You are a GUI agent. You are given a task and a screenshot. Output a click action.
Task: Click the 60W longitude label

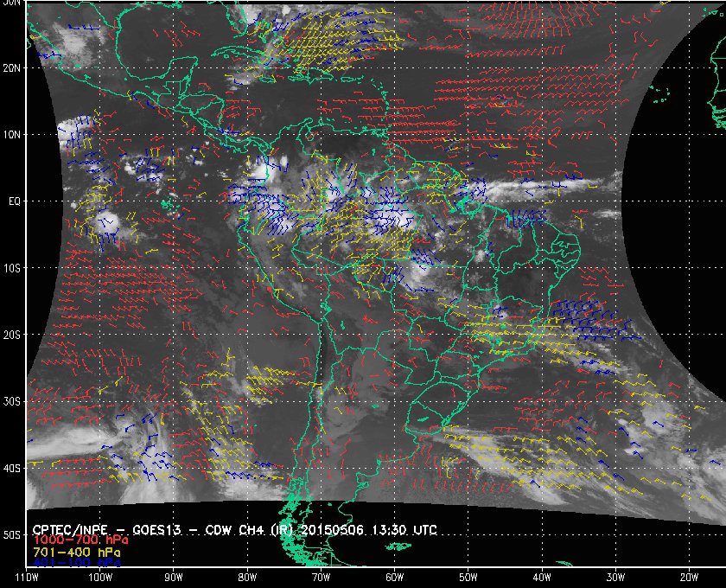(x=394, y=578)
